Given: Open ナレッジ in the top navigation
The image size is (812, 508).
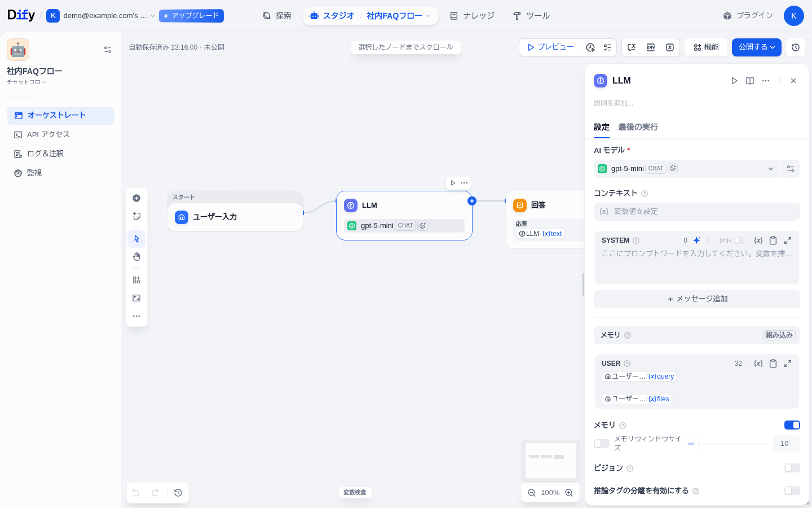Looking at the screenshot, I should [x=472, y=16].
